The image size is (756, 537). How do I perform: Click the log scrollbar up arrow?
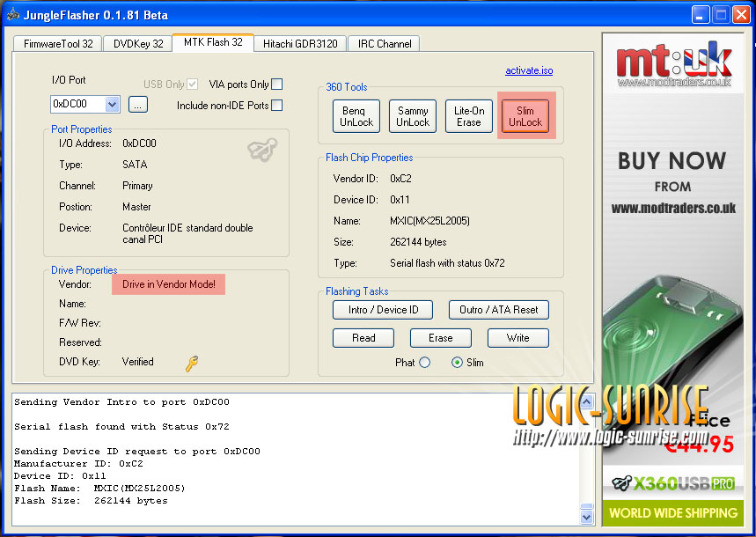click(x=586, y=401)
